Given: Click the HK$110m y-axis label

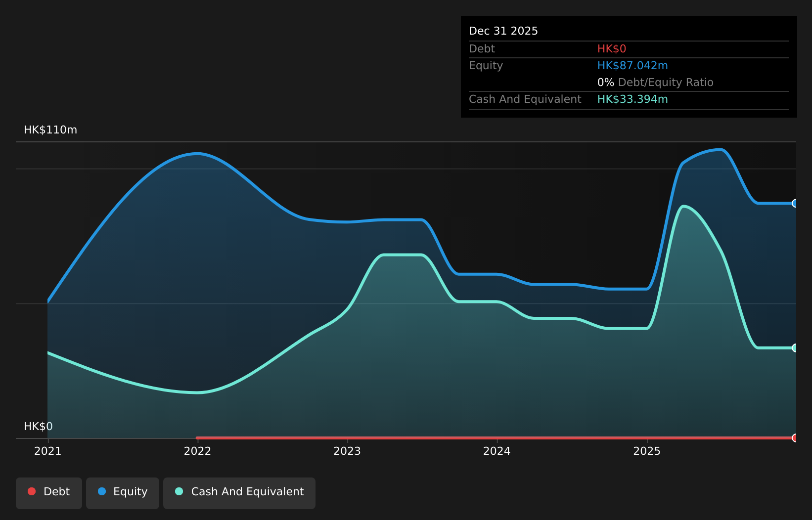Looking at the screenshot, I should [x=50, y=130].
